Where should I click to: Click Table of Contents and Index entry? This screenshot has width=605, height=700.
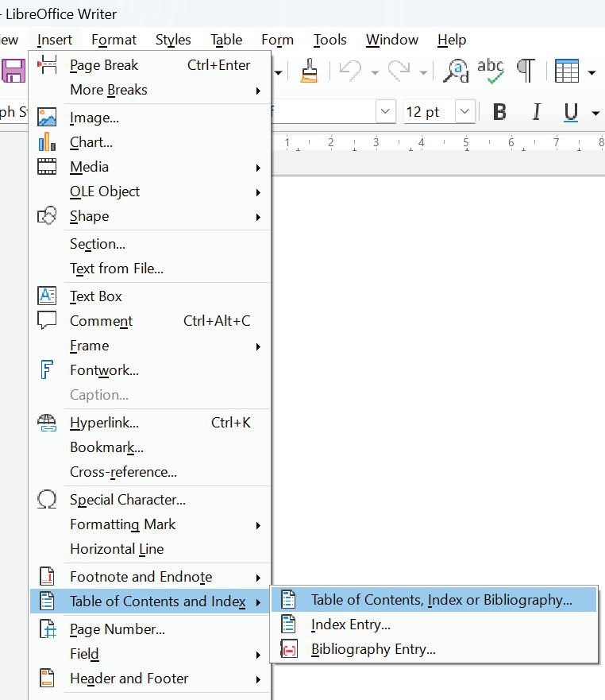click(x=150, y=601)
